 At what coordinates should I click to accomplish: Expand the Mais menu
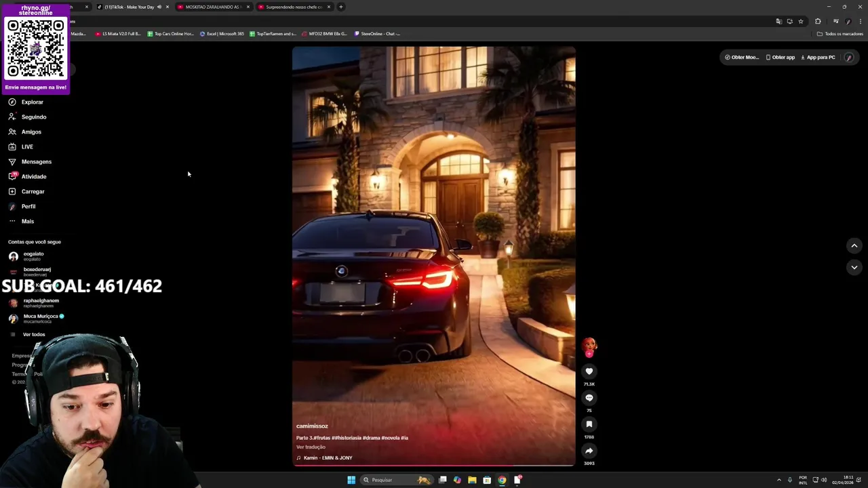[21, 221]
